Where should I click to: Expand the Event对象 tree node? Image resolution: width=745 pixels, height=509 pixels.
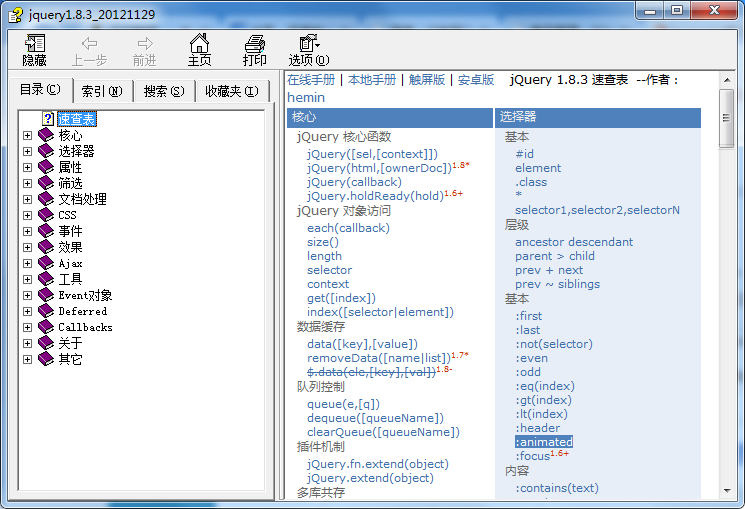coord(28,295)
